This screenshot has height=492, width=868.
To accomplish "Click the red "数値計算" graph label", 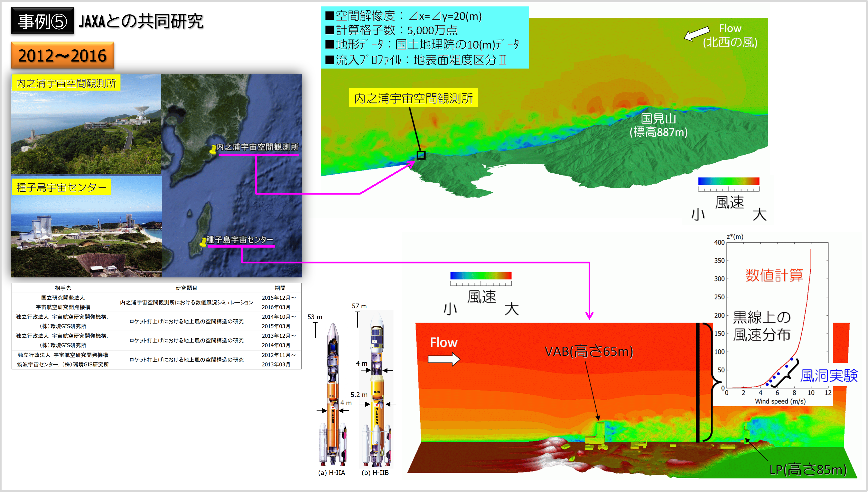I will (x=774, y=275).
